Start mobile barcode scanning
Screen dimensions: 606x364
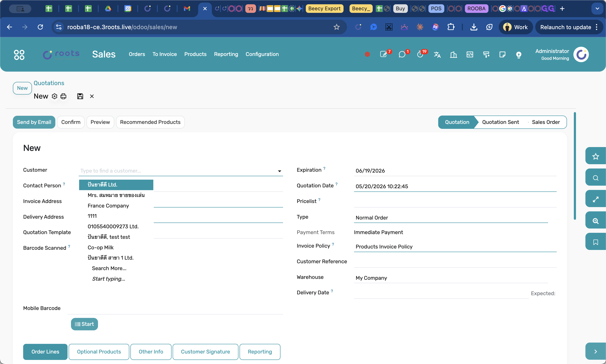(84, 324)
